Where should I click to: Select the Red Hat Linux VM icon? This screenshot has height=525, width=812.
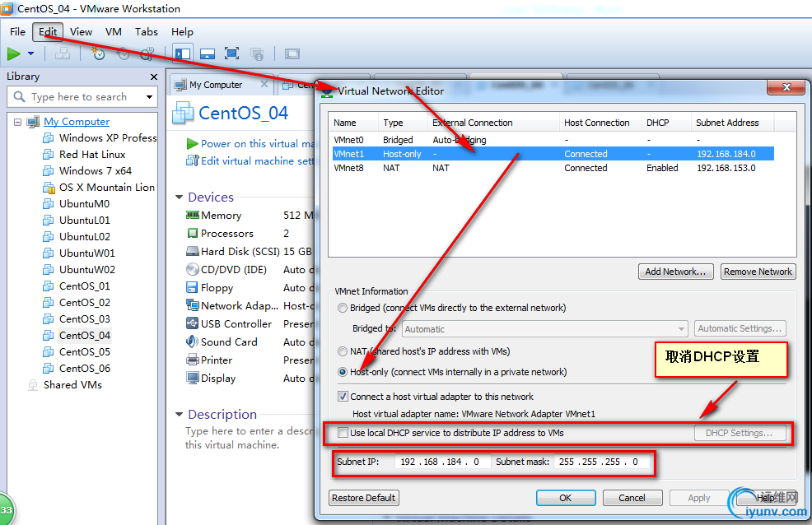48,155
